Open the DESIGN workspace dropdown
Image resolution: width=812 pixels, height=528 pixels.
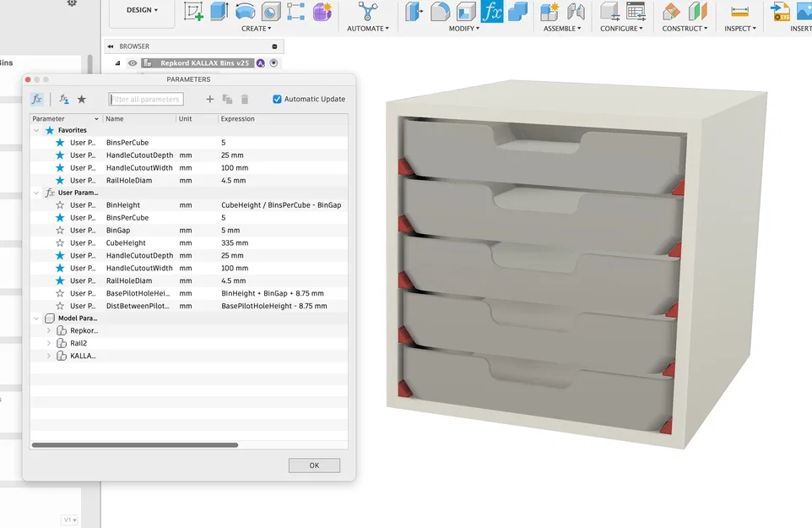141,10
